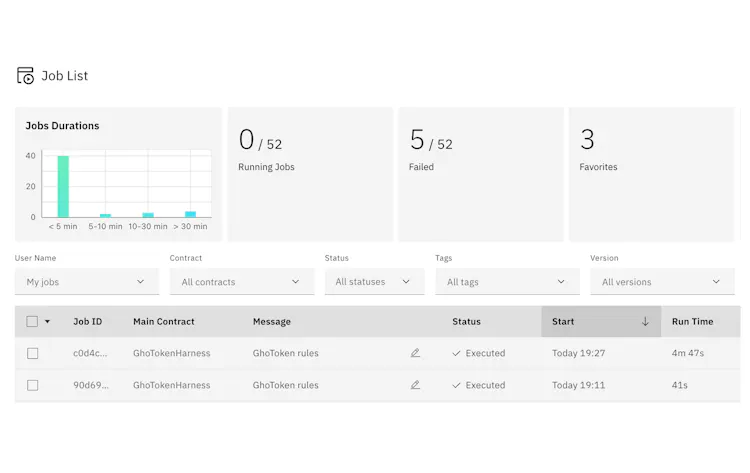
Task: Click the '> 30 min' duration bar
Action: pyautogui.click(x=190, y=214)
